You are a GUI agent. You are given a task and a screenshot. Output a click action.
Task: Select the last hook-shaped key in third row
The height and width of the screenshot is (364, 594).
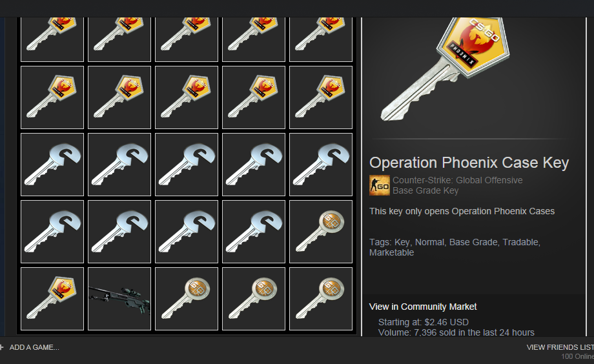321,165
